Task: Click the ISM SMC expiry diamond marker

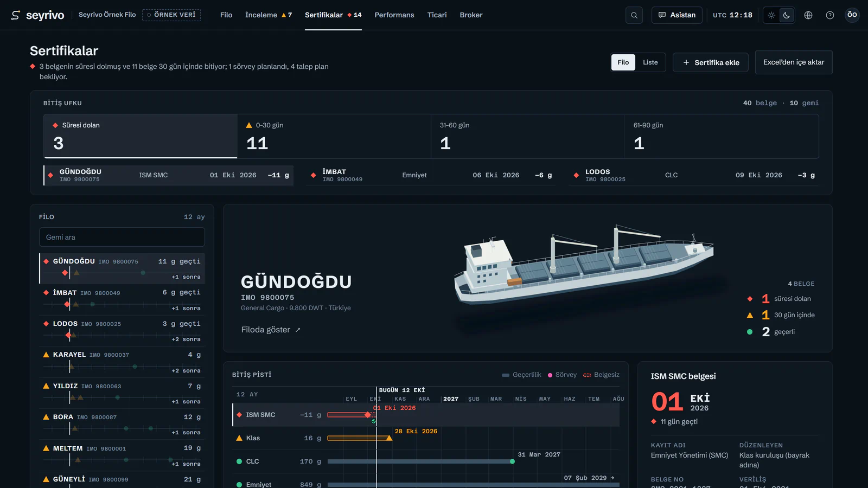Action: (367, 415)
